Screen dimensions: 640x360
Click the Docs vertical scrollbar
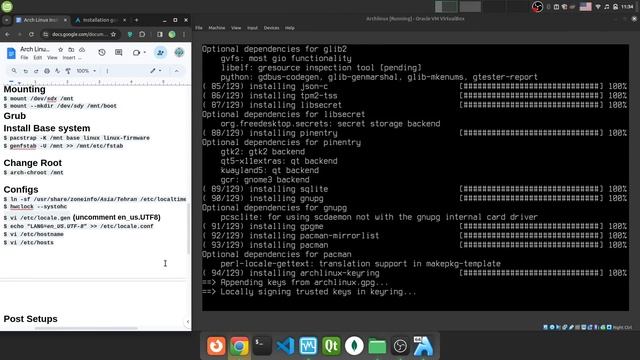pyautogui.click(x=189, y=229)
